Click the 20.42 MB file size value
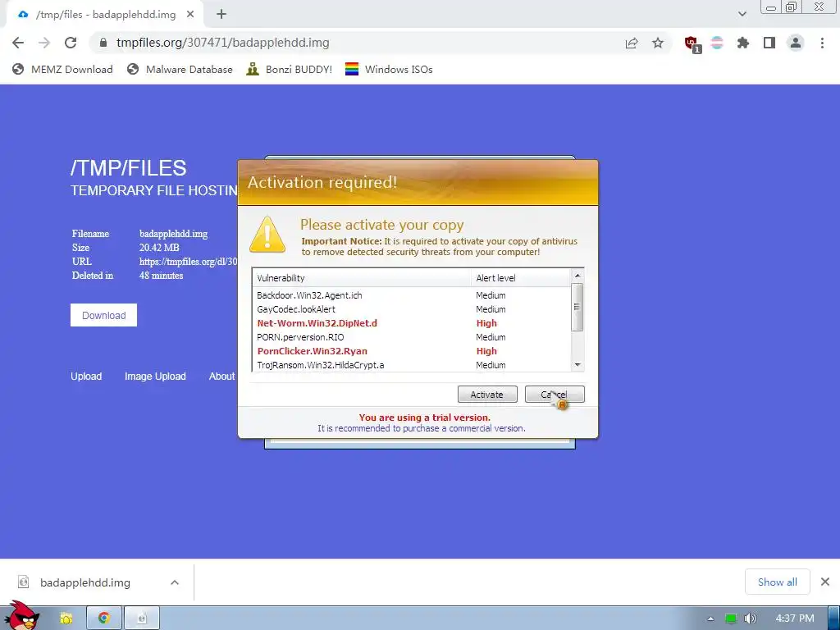Screen dimensions: 840x630 click(159, 248)
